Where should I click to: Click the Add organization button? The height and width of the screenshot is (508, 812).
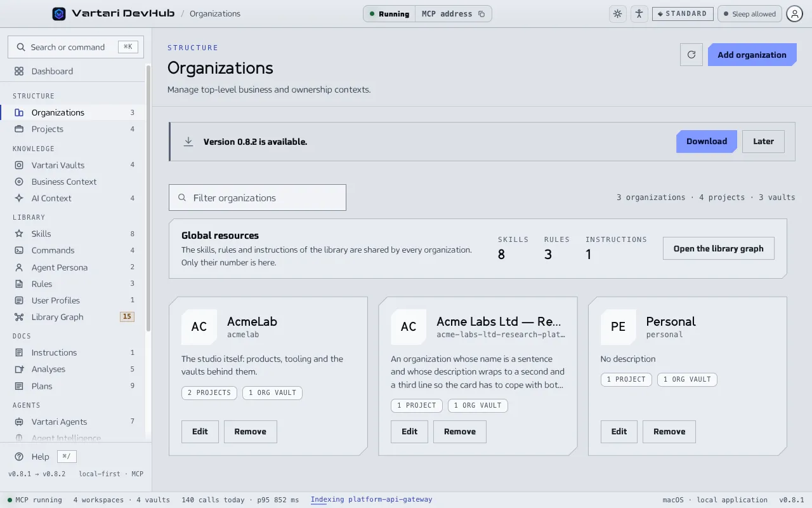(x=752, y=55)
